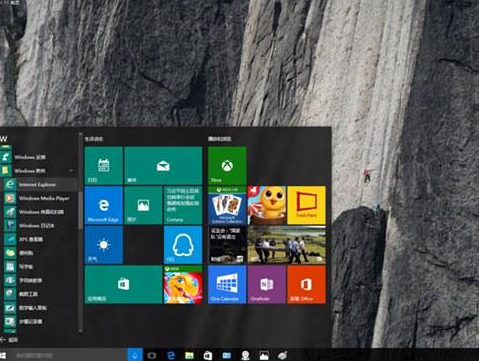This screenshot has width=479, height=361.
Task: Open the rightmost pinned taskbar icon
Action: [283, 355]
